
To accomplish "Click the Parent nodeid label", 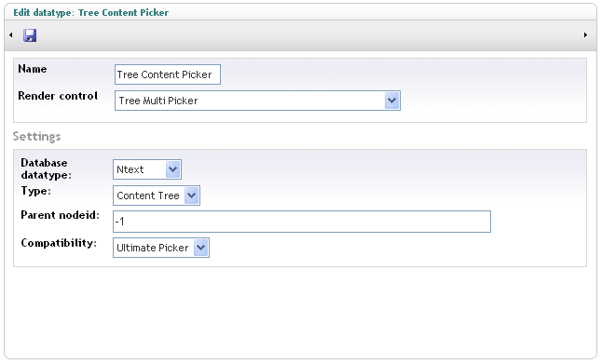I will point(60,215).
